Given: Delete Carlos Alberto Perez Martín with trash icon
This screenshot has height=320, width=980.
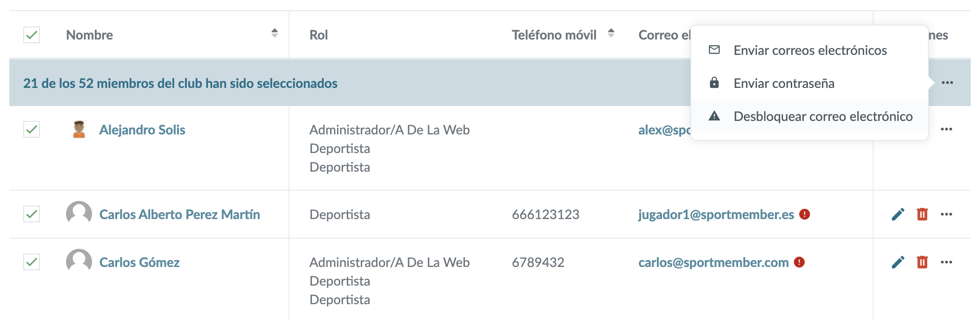Looking at the screenshot, I should pos(922,214).
